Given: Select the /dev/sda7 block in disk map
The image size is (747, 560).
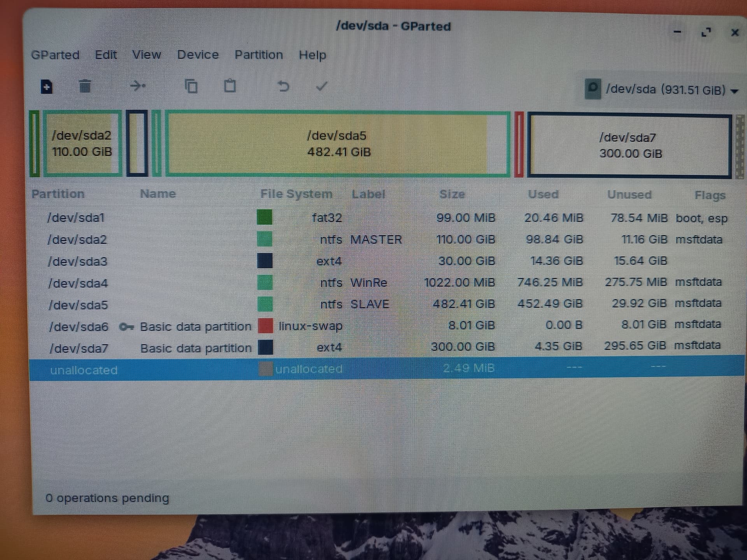Looking at the screenshot, I should click(x=629, y=145).
